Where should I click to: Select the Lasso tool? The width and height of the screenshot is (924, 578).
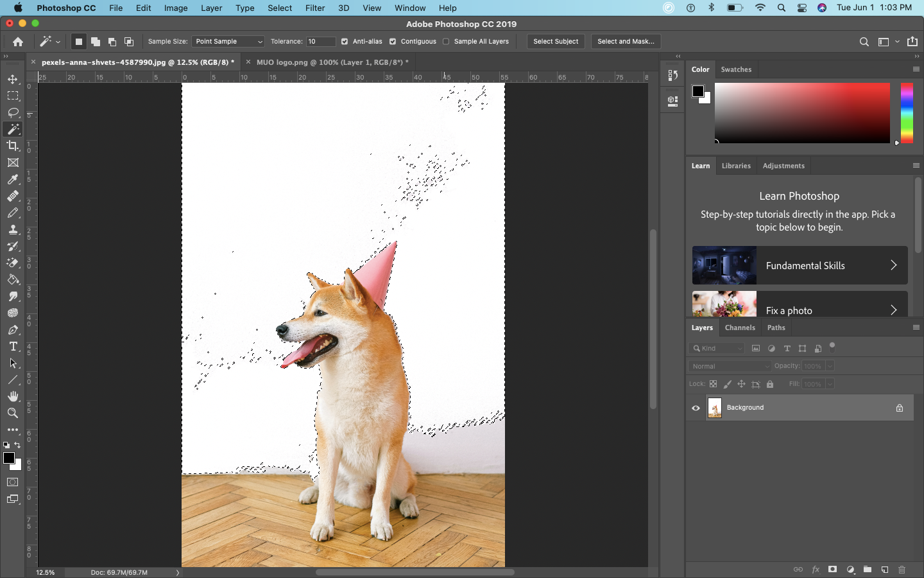tap(13, 113)
